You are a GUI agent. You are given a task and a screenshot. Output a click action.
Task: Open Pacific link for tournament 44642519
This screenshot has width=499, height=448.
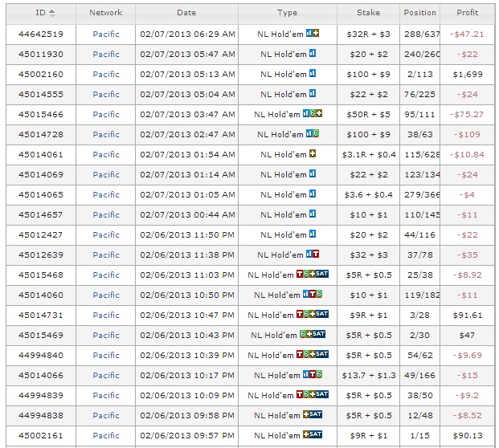(x=106, y=35)
